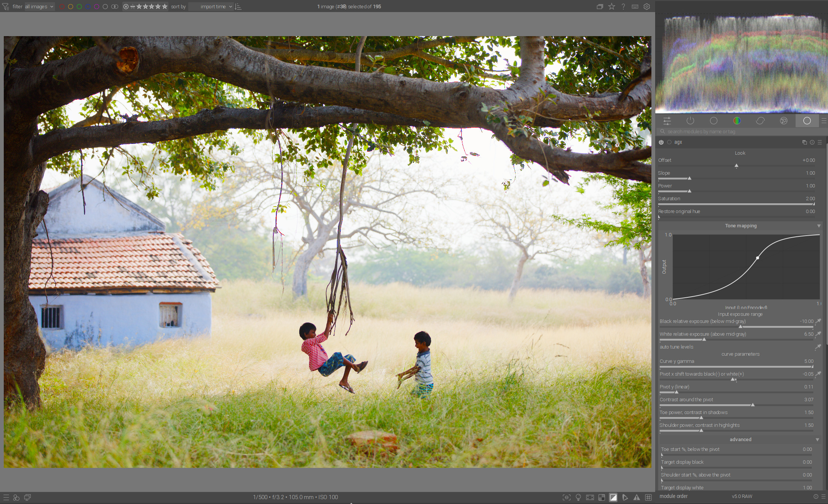The image size is (828, 504).
Task: Open global preferences gear icon
Action: 647,6
